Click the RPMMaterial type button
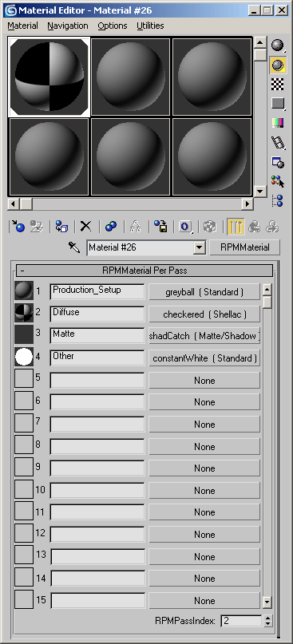The width and height of the screenshot is (293, 644). (245, 247)
